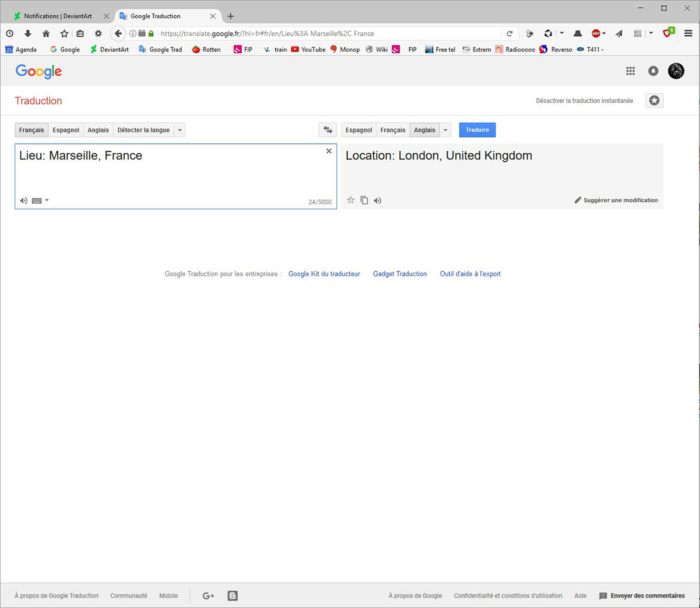
Task: Select the Google Traduction tab
Action: pos(168,16)
